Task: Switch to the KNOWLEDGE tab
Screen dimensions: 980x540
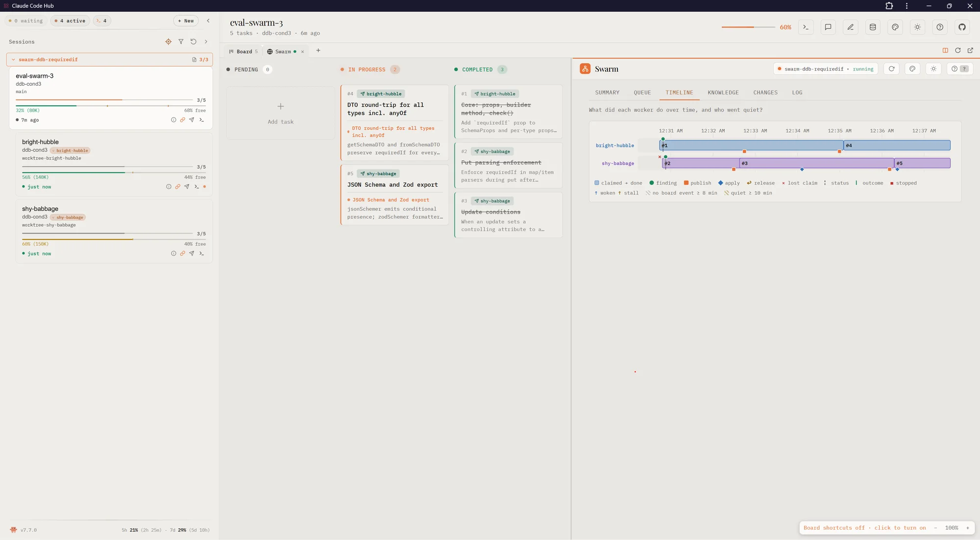Action: pos(723,93)
